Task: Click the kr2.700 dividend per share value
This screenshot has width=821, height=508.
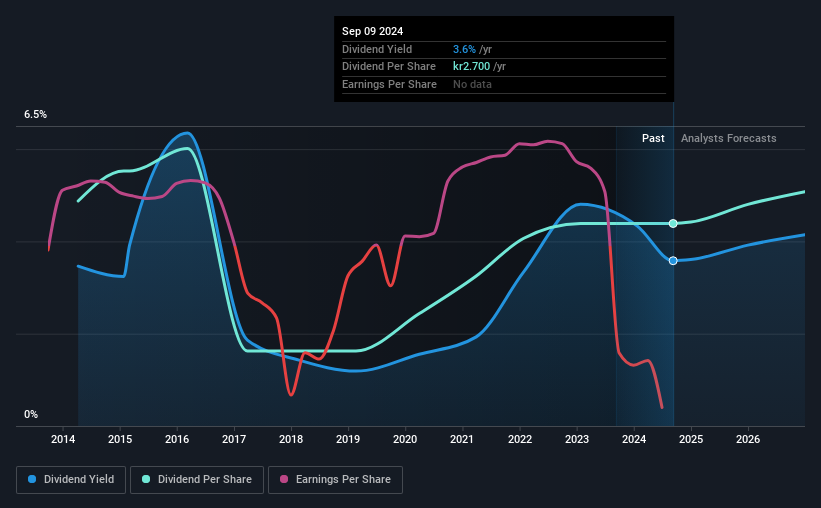Action: 472,67
